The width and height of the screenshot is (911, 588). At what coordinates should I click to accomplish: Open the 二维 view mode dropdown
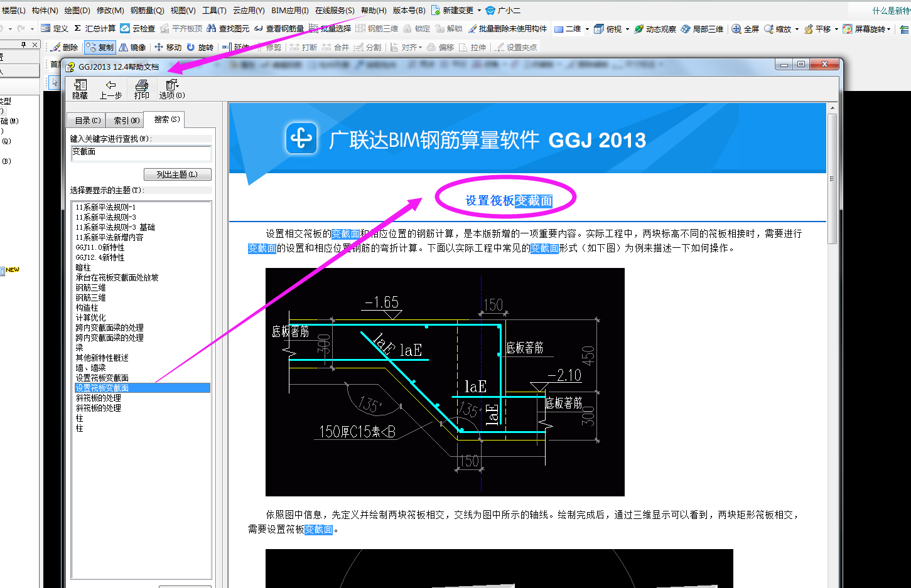coord(587,29)
